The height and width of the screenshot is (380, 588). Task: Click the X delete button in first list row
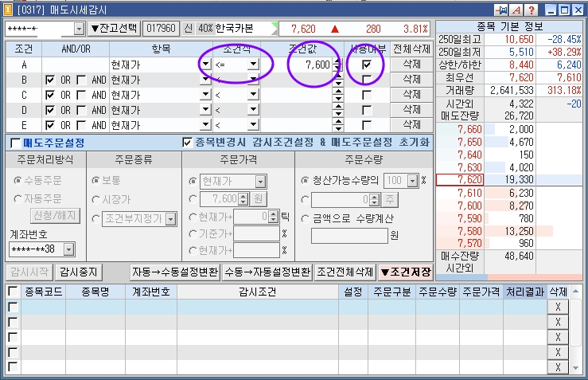click(558, 307)
